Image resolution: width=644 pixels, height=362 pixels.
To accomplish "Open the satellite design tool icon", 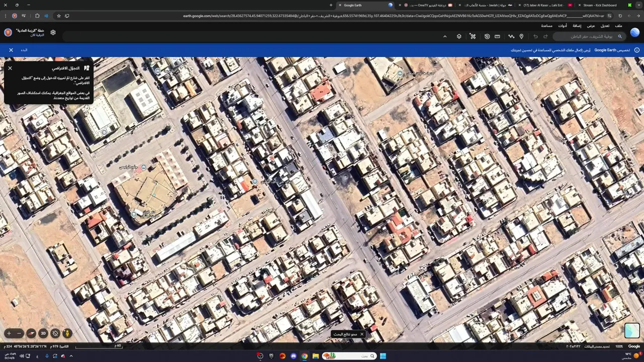I will 473,36.
